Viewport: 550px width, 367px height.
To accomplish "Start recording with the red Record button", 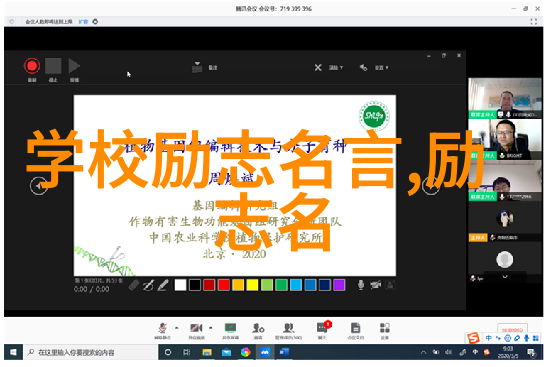I will coord(32,66).
